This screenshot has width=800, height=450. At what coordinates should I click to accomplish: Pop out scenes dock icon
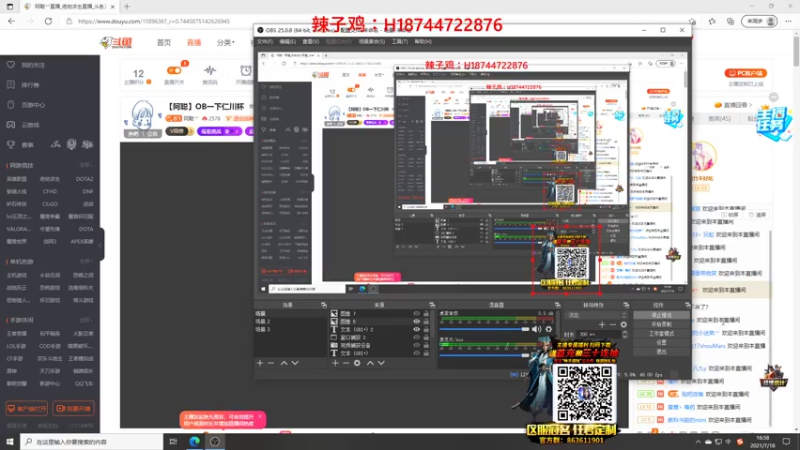coord(323,305)
